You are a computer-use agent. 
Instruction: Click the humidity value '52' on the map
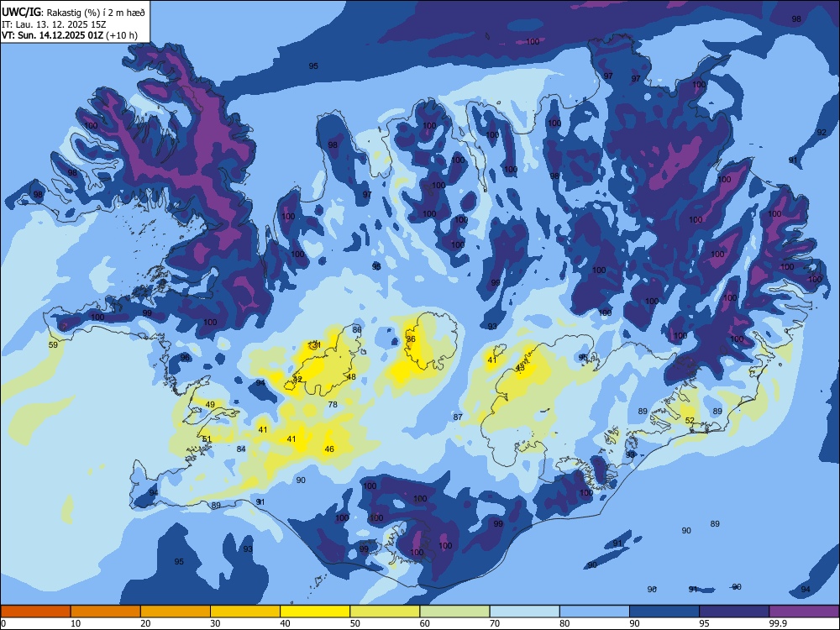(x=690, y=421)
